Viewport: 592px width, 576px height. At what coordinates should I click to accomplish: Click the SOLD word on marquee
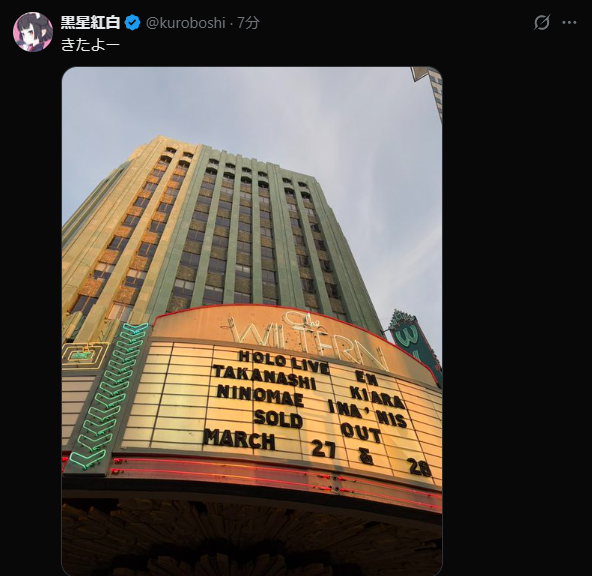coord(278,418)
